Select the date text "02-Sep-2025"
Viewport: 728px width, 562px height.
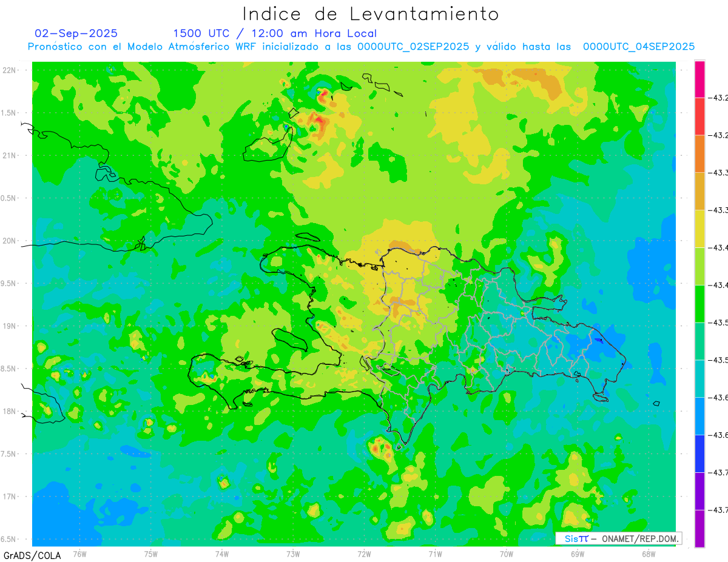point(76,33)
